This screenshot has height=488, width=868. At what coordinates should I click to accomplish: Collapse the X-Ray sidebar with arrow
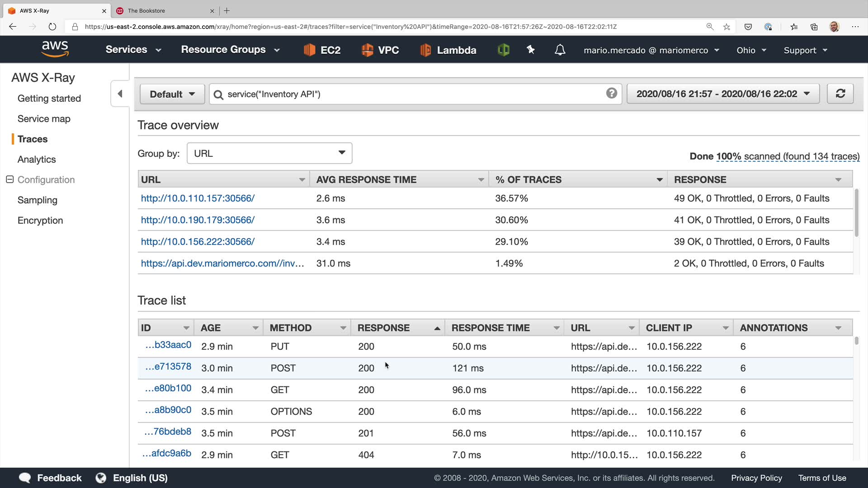coord(120,94)
